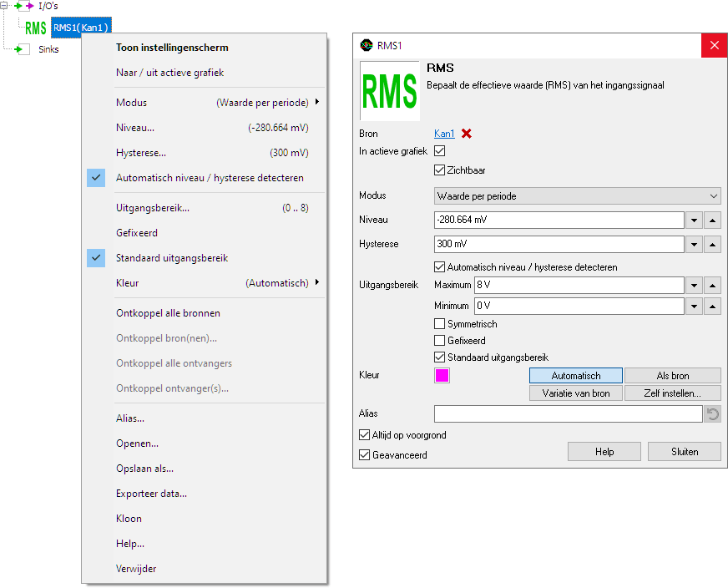Screen dimensions: 728x588
Task: Choose Niveau... in context menu
Action: 205,128
